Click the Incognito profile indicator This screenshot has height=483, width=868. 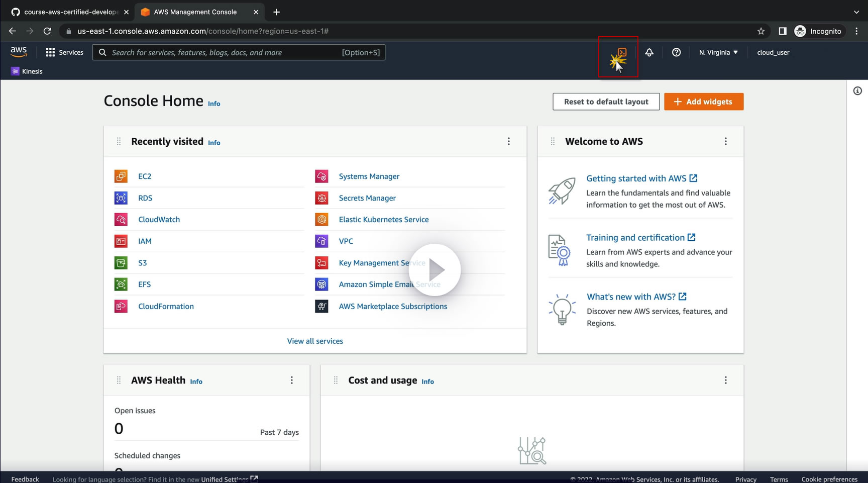[818, 31]
